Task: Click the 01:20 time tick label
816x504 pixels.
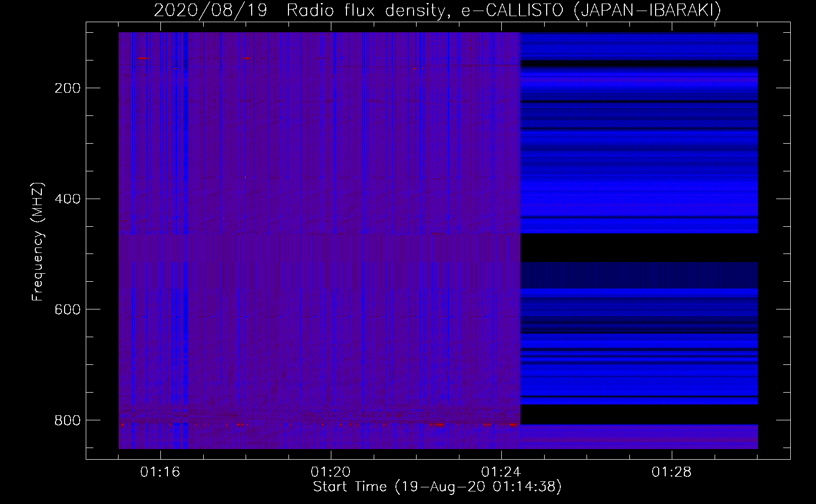Action: click(331, 472)
